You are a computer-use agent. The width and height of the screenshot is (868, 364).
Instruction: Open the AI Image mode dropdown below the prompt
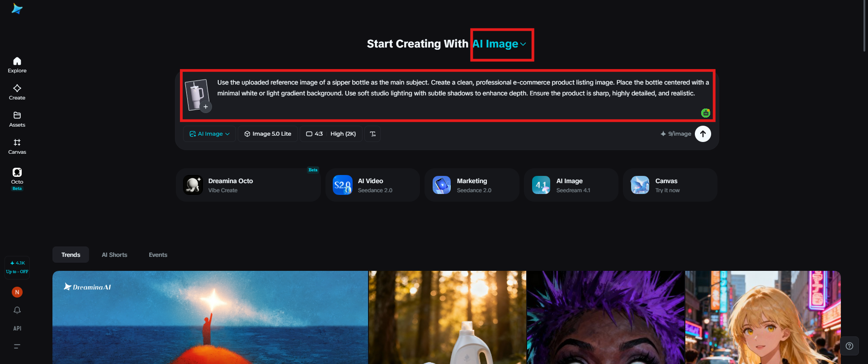[x=210, y=134]
